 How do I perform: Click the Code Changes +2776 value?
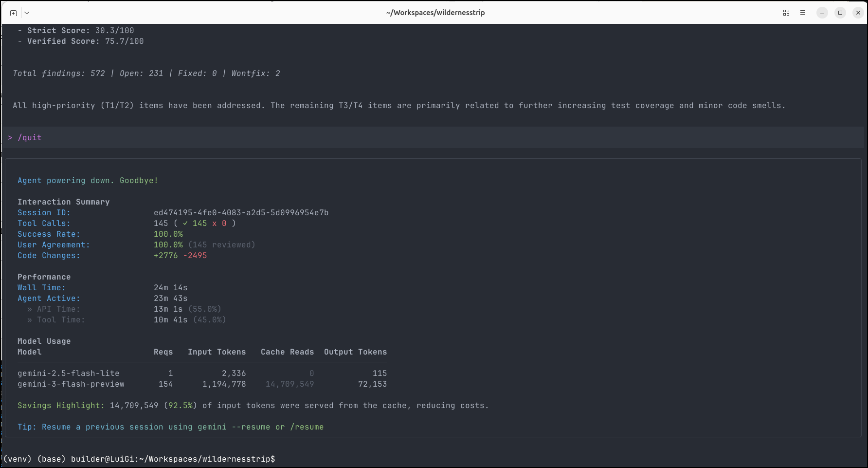click(x=165, y=256)
